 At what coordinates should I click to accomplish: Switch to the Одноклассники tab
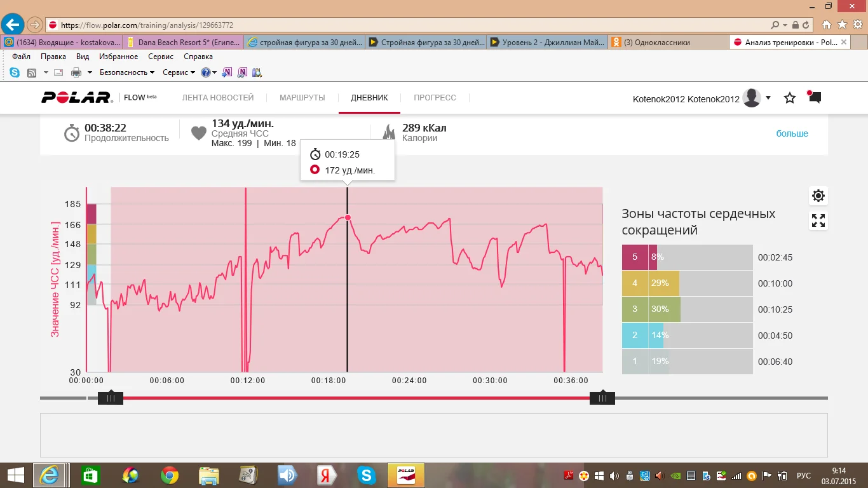[668, 43]
